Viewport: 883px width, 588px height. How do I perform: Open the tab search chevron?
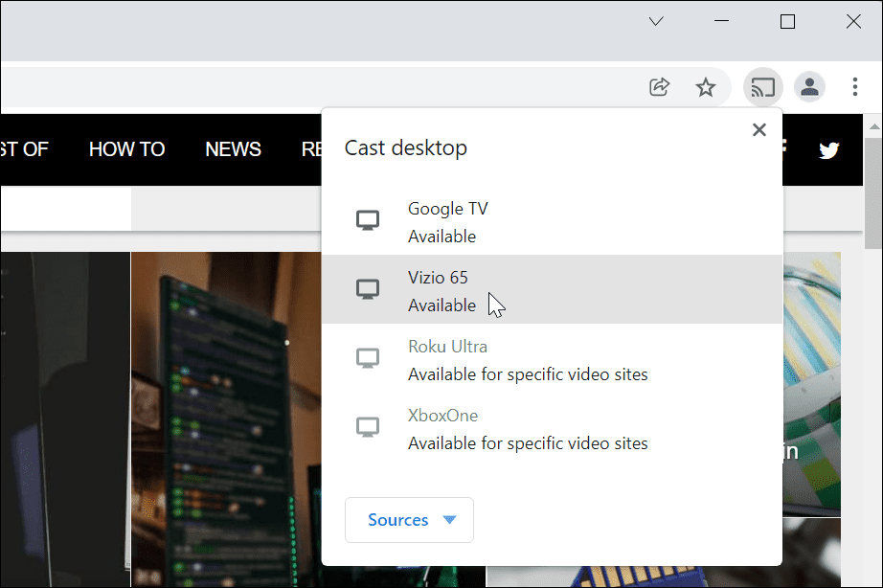656,21
